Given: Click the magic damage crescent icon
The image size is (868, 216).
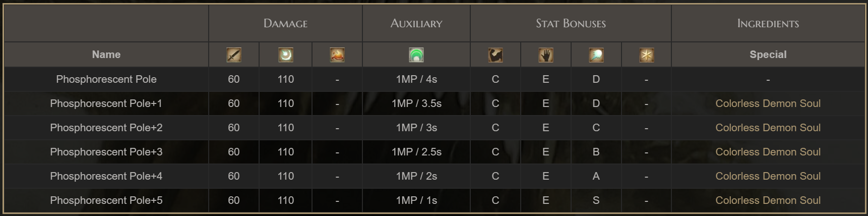Looking at the screenshot, I should click(286, 55).
